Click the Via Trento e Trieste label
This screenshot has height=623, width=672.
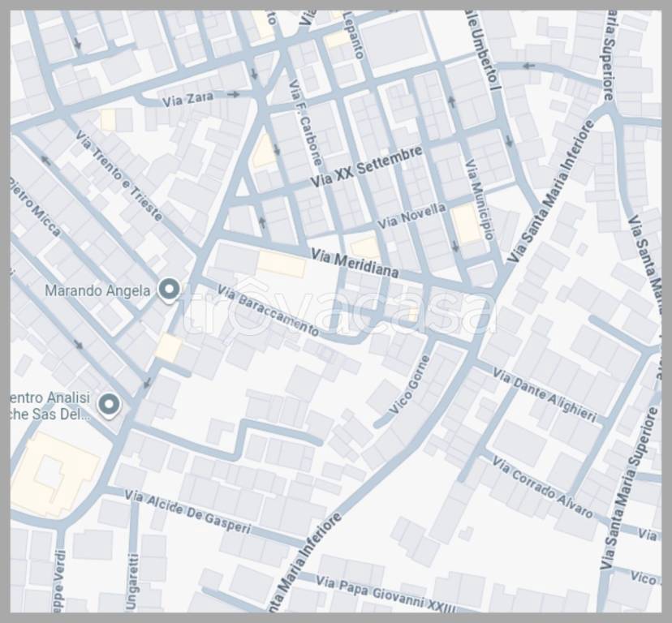(122, 176)
